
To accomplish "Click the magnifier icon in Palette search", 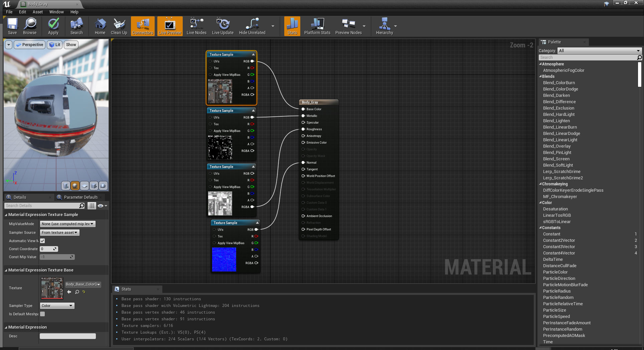I will 639,57.
